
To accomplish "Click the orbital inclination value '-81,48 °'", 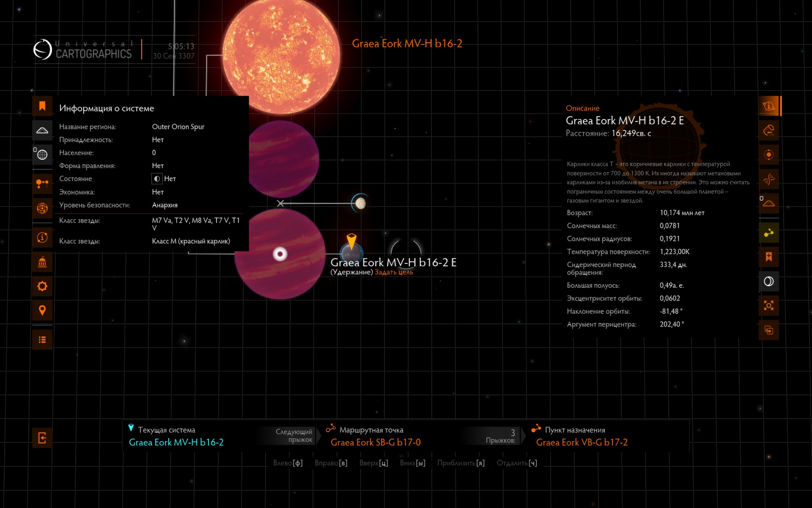I will (671, 312).
